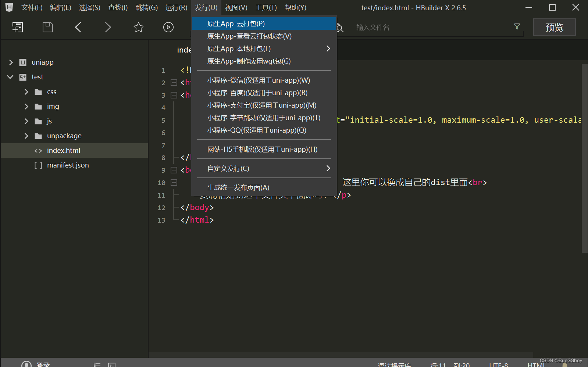
Task: Click the 预览 preview button
Action: point(555,27)
